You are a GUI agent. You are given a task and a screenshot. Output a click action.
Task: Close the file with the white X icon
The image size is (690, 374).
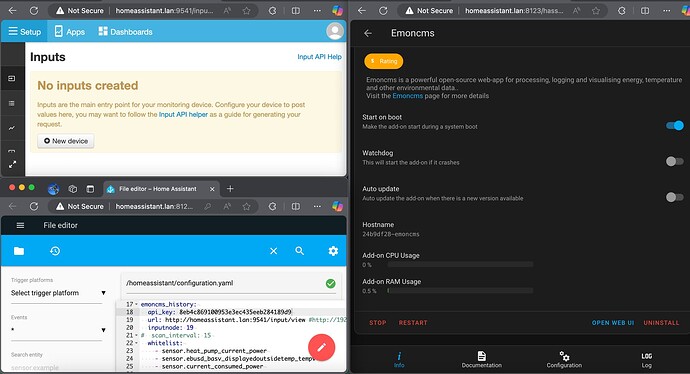tap(273, 251)
